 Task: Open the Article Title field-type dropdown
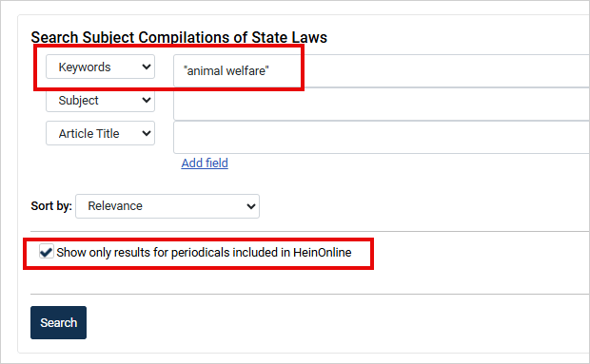click(100, 133)
